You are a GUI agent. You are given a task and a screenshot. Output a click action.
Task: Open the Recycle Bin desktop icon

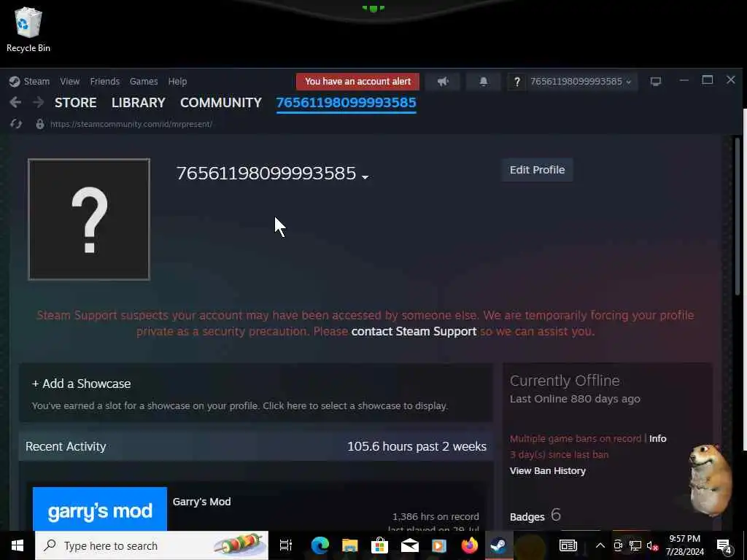pyautogui.click(x=28, y=29)
